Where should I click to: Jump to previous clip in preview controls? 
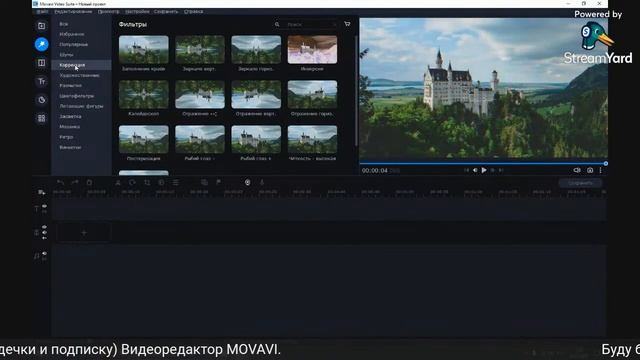pyautogui.click(x=466, y=170)
